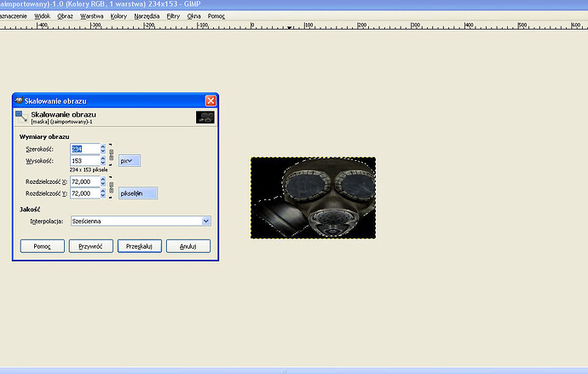Open the Pomoc menu in menu bar
This screenshot has width=588, height=374.
click(x=216, y=16)
